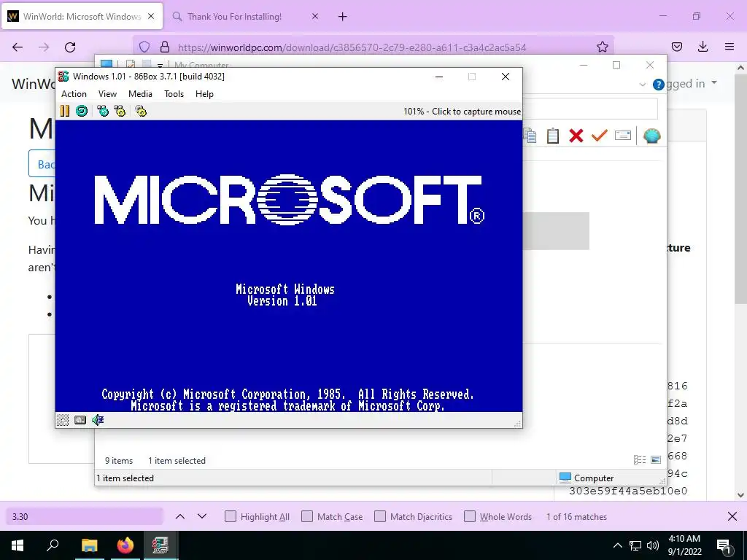Open the Media menu in 86Box
Screen dimensions: 747x560
pos(140,94)
